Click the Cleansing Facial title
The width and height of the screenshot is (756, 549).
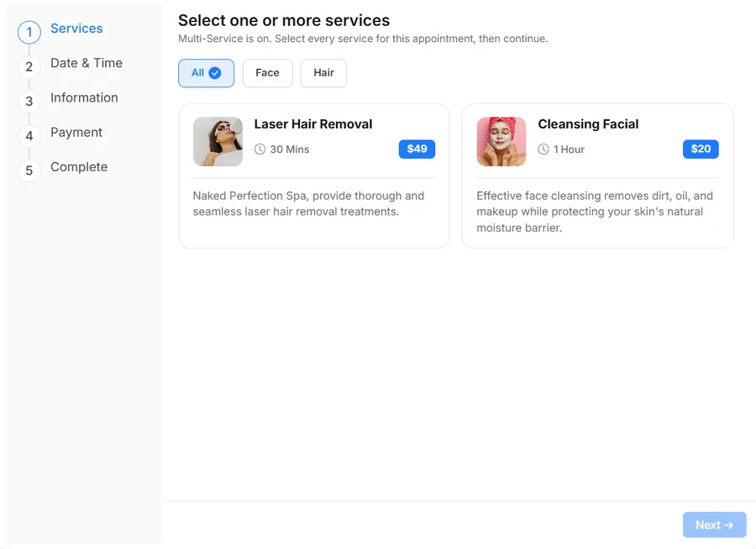point(588,124)
